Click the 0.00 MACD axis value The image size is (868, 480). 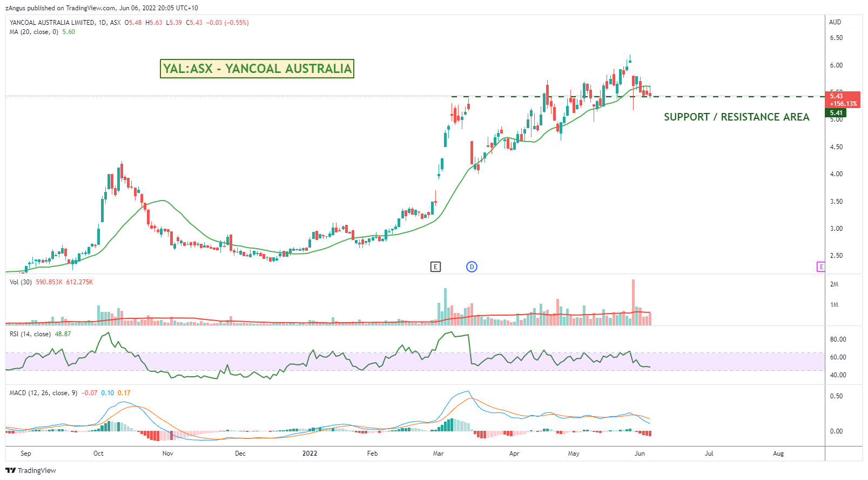click(836, 431)
